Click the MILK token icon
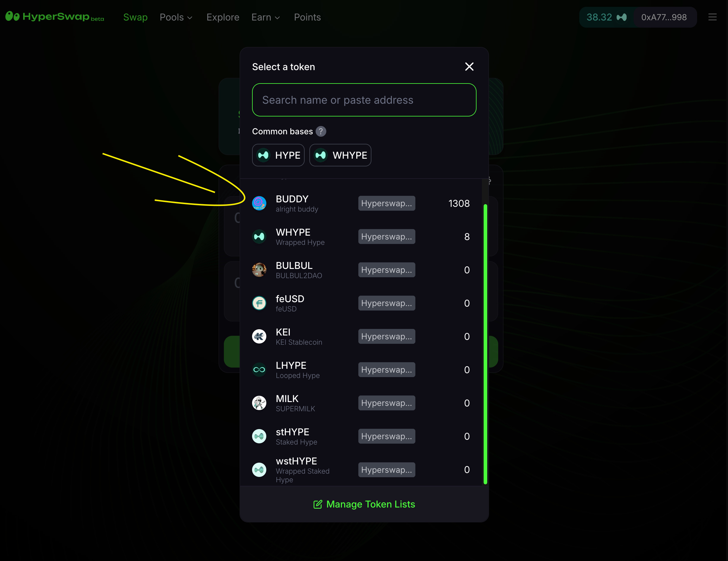This screenshot has width=728, height=561. coord(259,403)
